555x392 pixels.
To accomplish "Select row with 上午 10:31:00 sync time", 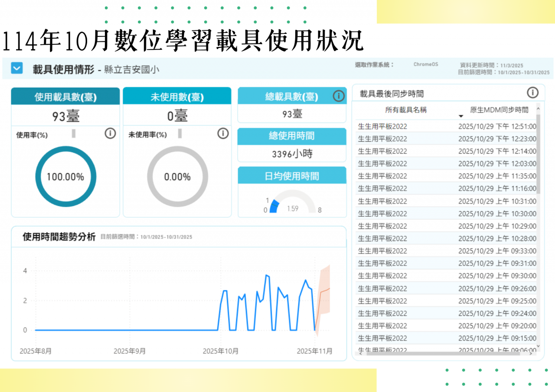I will pyautogui.click(x=446, y=201).
